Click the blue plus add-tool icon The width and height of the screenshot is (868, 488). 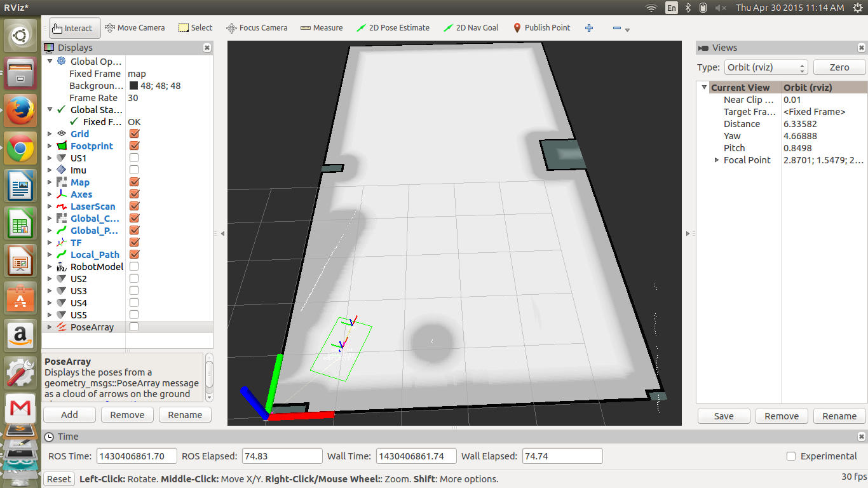tap(589, 28)
